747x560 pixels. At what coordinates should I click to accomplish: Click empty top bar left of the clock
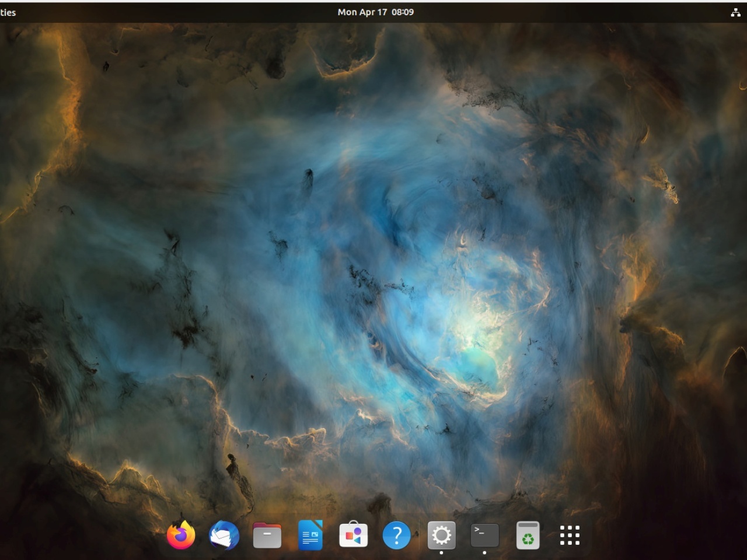point(175,12)
